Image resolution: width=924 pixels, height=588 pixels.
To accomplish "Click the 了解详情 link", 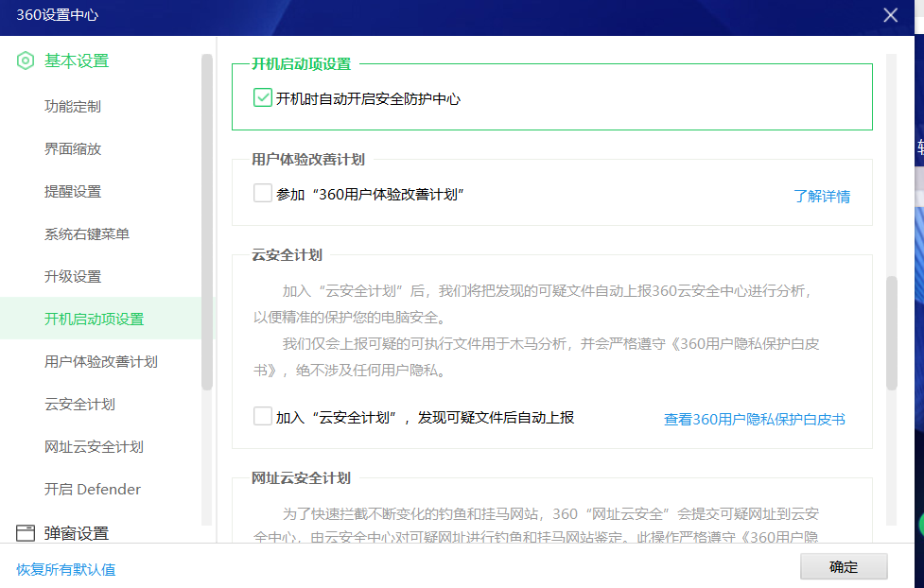I will click(822, 196).
